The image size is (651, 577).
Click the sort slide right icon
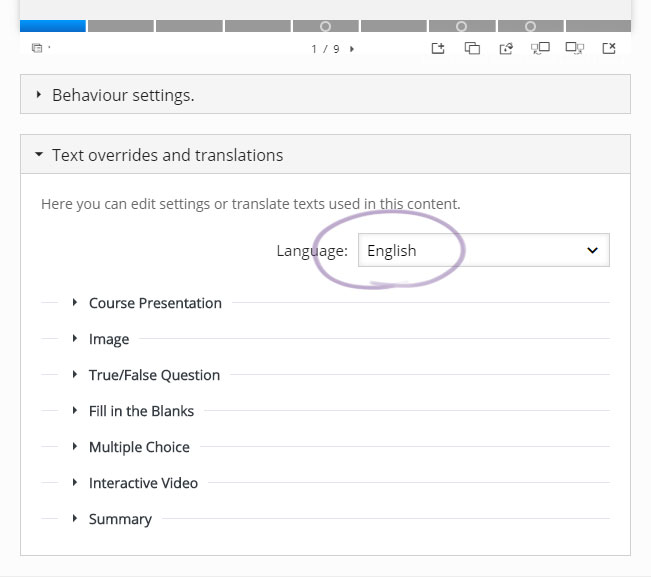575,49
